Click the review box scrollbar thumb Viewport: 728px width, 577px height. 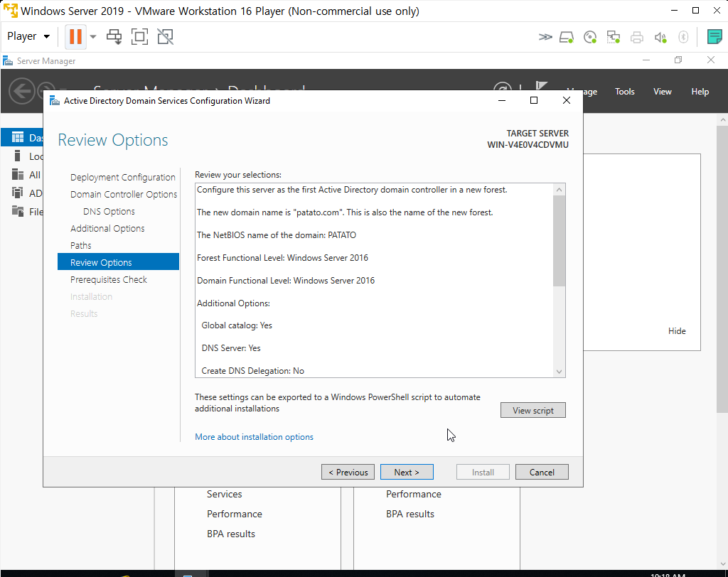click(x=559, y=241)
